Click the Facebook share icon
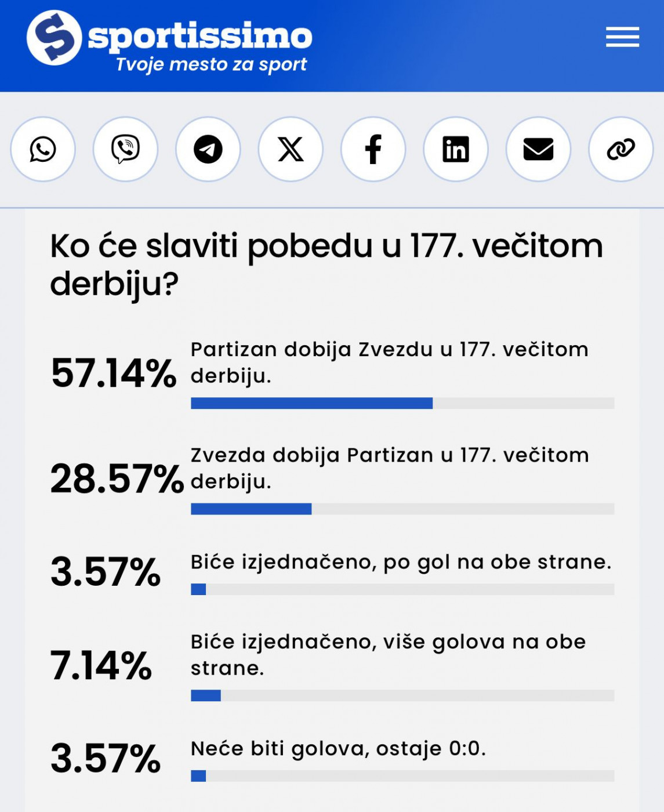 click(373, 149)
